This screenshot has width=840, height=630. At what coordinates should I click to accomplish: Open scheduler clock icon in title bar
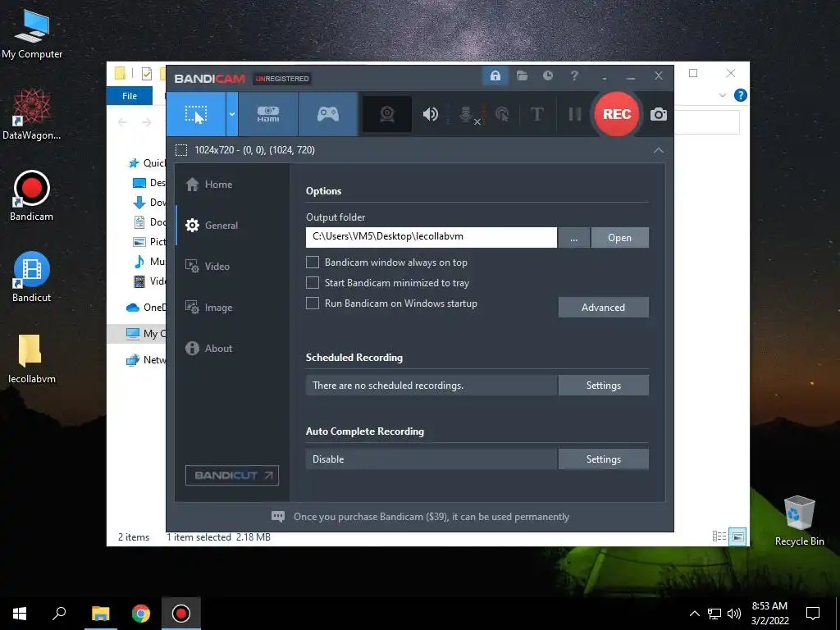tap(547, 75)
